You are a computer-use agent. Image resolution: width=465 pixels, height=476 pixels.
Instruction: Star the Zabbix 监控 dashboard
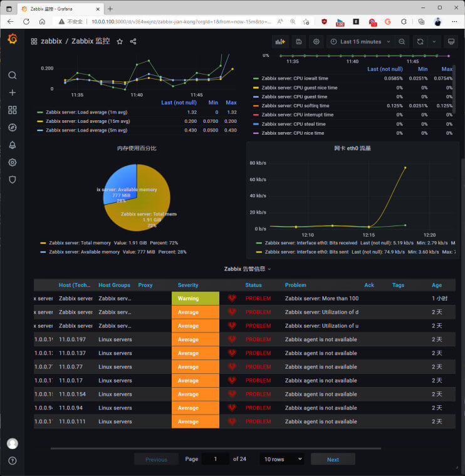(x=120, y=41)
